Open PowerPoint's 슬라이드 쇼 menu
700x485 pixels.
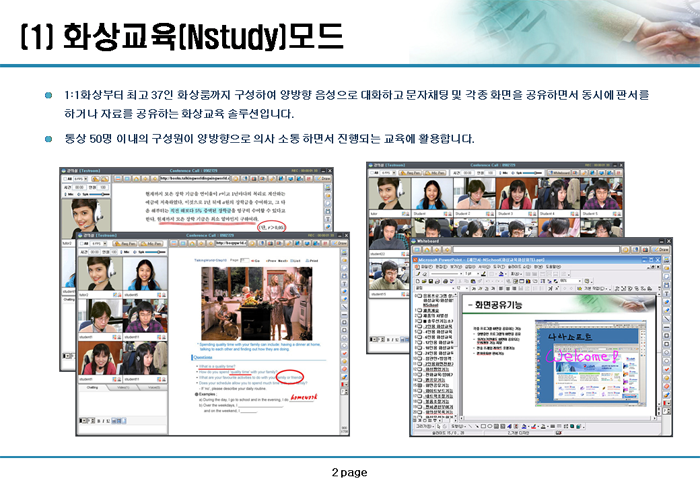(519, 267)
